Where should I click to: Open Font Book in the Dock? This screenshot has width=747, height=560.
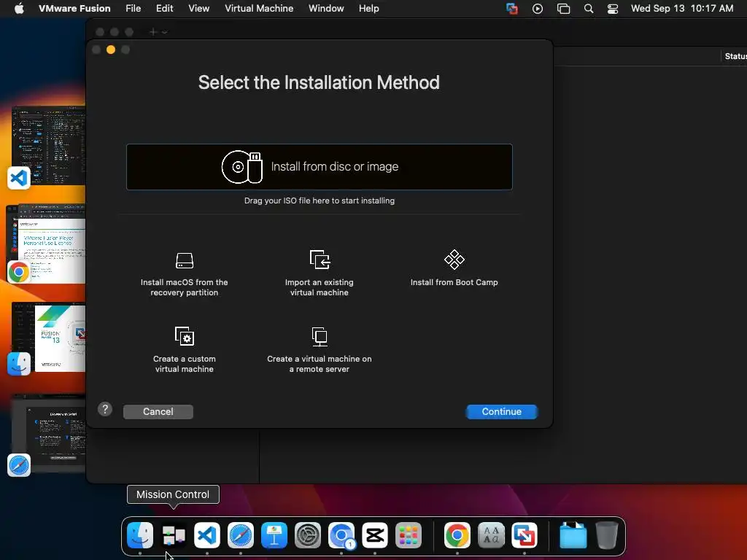491,535
